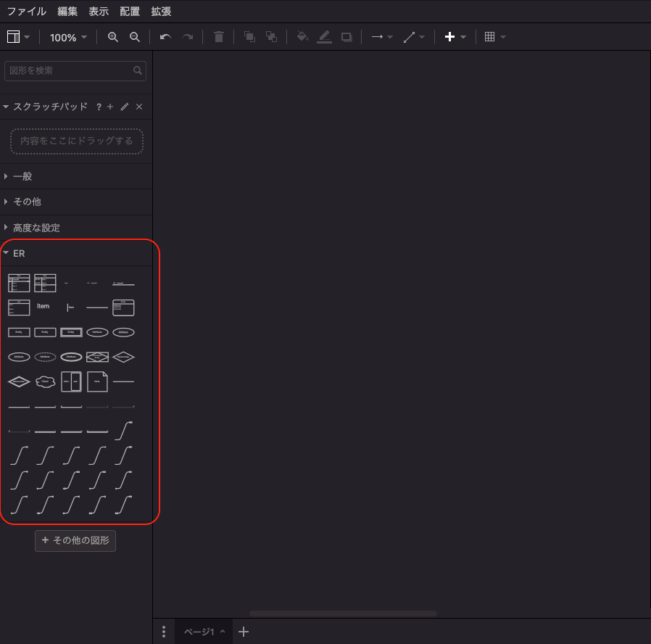Open the 表示 menu

click(99, 12)
